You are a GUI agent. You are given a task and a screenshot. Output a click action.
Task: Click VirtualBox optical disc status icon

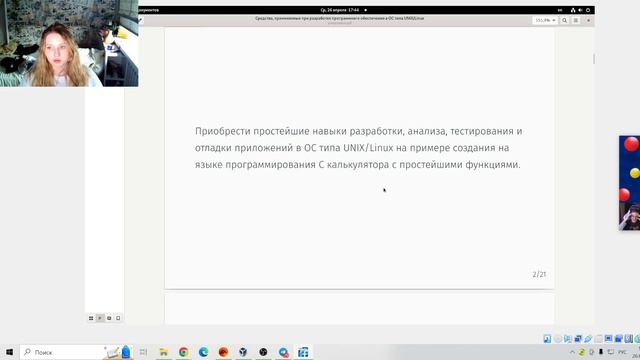point(558,339)
